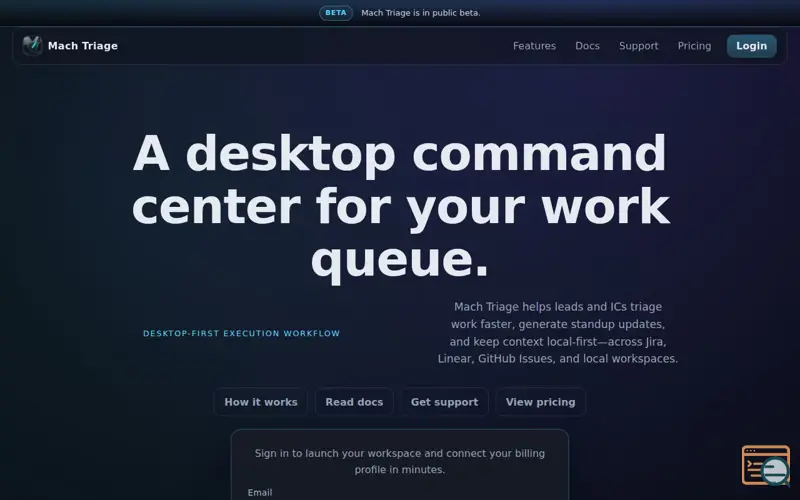Click the Login button

[752, 46]
